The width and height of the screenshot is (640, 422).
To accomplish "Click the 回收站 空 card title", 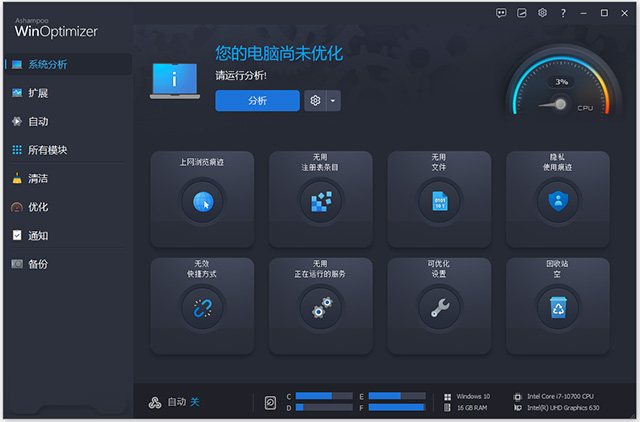I will pyautogui.click(x=558, y=269).
